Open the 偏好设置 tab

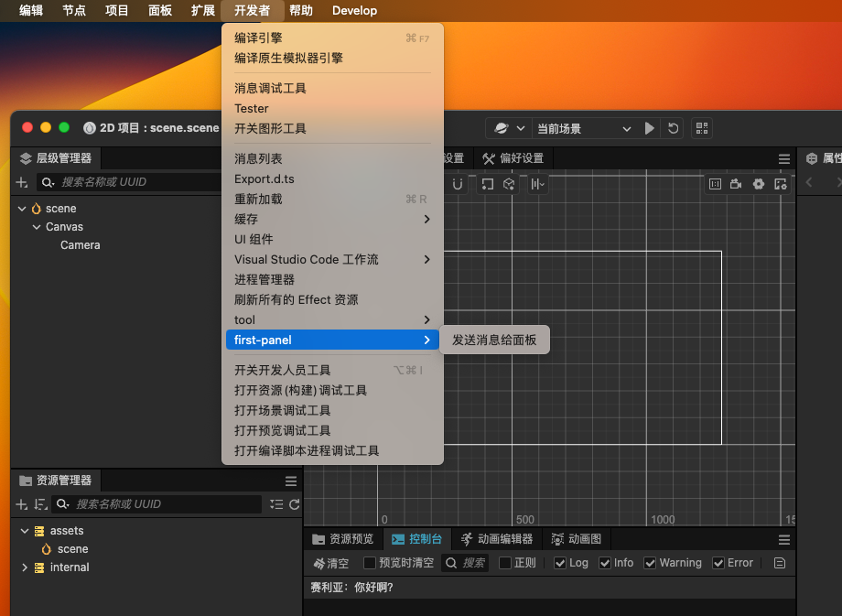click(513, 158)
